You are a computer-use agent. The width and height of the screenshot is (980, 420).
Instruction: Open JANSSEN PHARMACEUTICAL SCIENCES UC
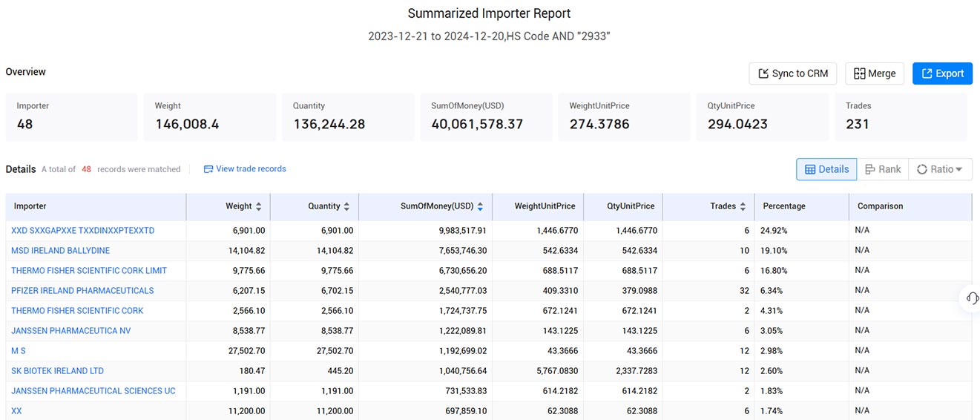click(x=93, y=391)
